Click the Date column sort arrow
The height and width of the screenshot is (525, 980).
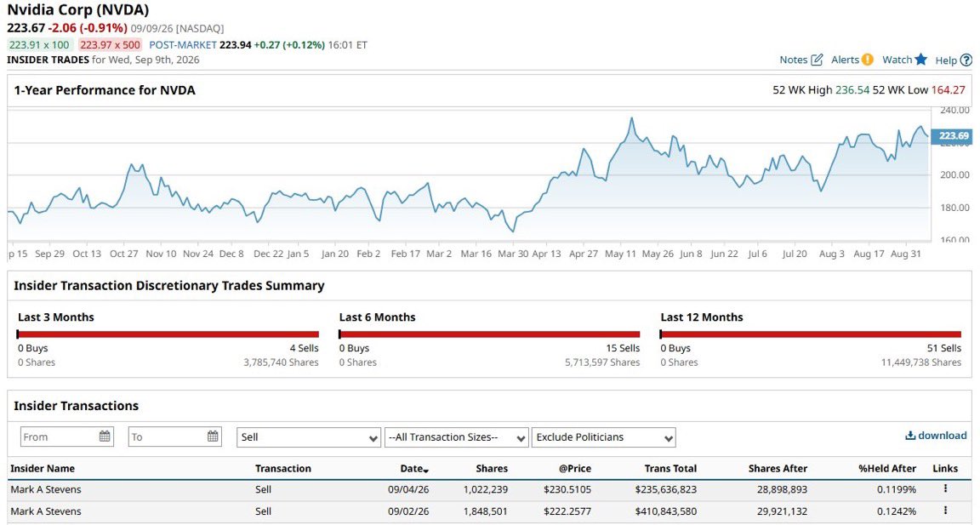coord(426,470)
